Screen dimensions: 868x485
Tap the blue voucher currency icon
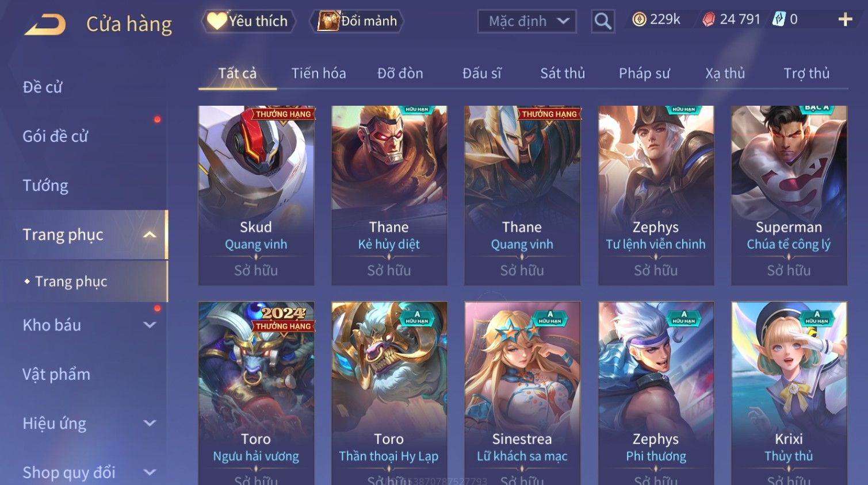pos(778,20)
